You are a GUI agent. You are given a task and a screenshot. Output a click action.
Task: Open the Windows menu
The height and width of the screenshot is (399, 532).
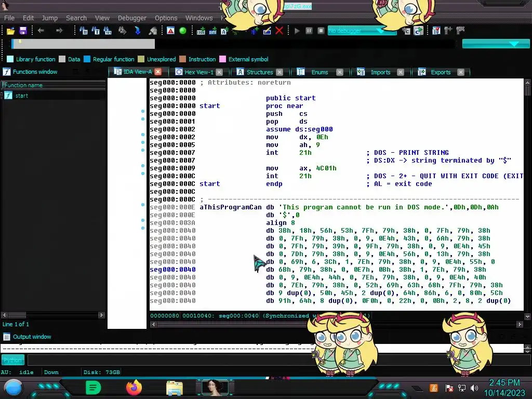pos(199,18)
